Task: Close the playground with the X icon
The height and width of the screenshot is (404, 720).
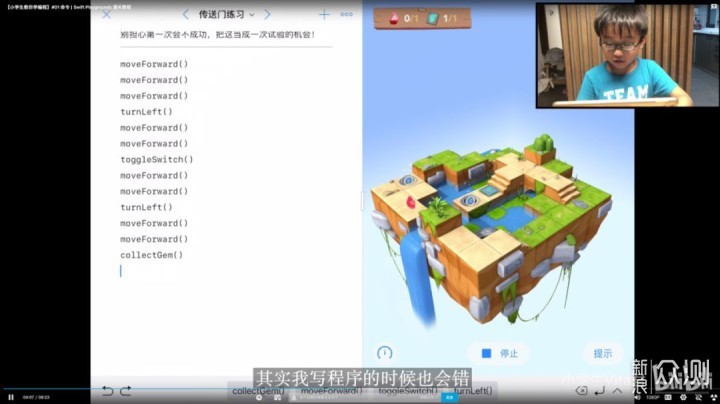Action: (107, 15)
